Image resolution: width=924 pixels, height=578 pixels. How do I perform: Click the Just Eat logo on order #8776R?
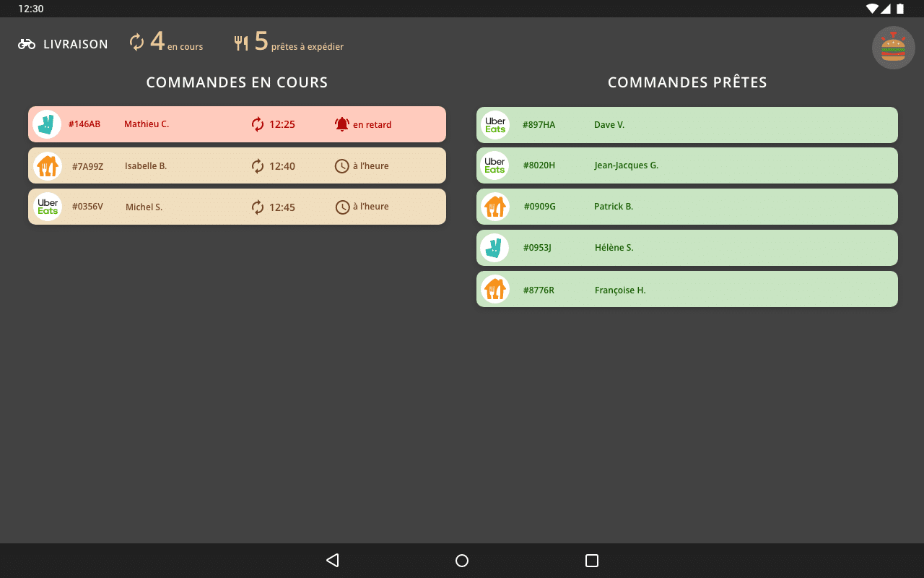click(x=495, y=289)
